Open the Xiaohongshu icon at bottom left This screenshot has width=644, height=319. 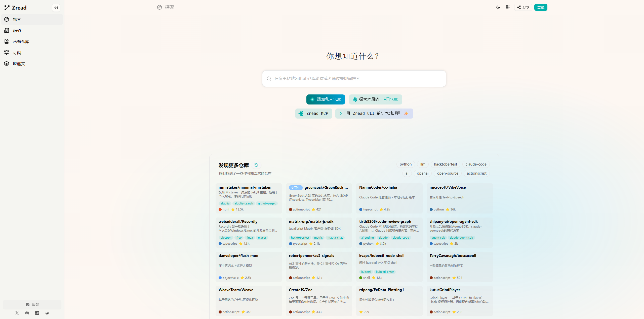point(37,313)
